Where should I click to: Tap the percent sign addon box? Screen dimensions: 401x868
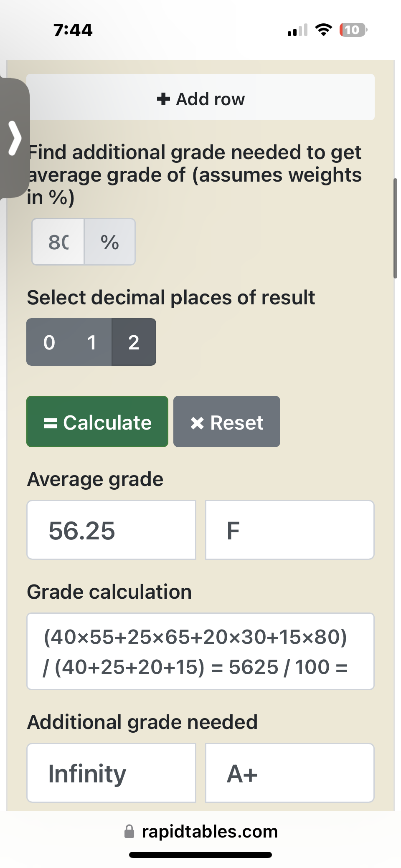point(110,242)
